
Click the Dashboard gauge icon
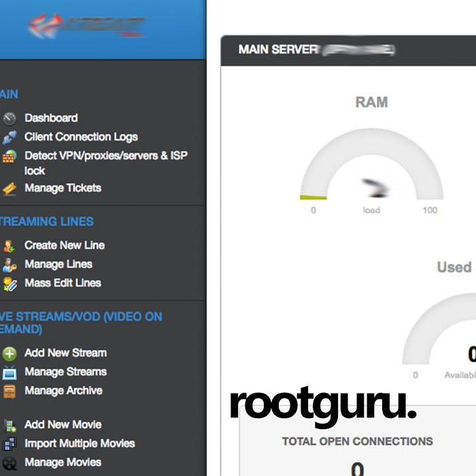pos(10,118)
